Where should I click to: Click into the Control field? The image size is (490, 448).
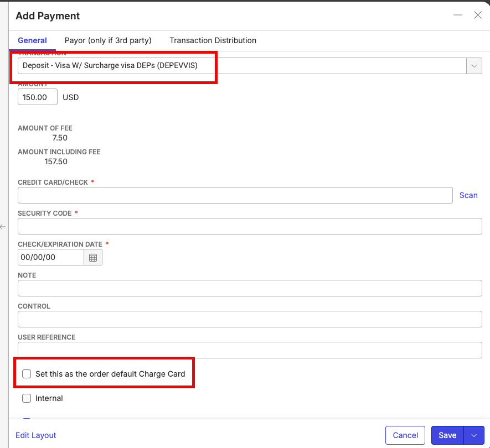click(x=250, y=319)
